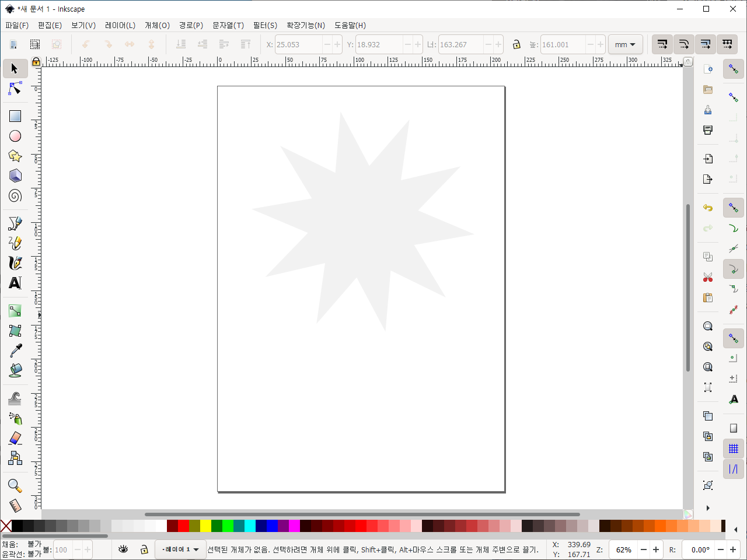
Task: Open the mm units dropdown
Action: (x=625, y=44)
